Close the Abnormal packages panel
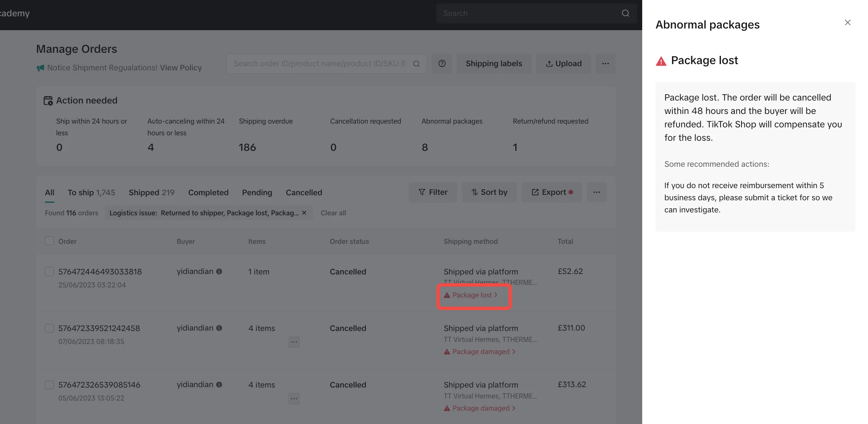 click(x=847, y=23)
